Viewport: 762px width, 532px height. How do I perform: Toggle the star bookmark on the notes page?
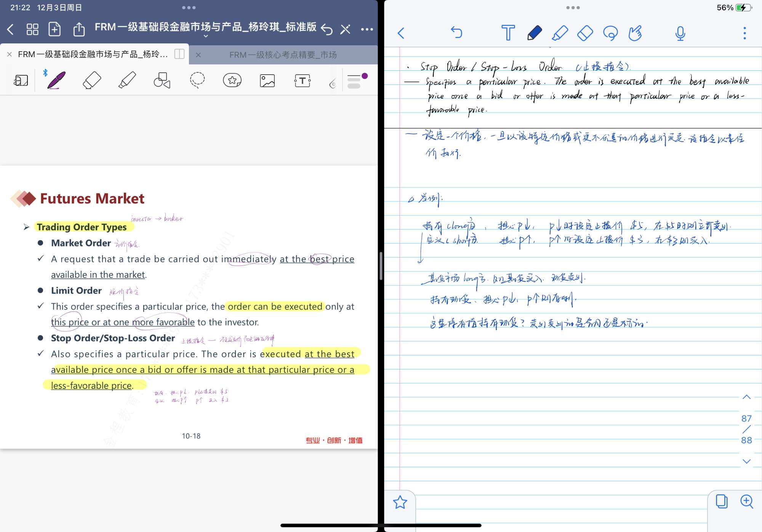pos(400,502)
